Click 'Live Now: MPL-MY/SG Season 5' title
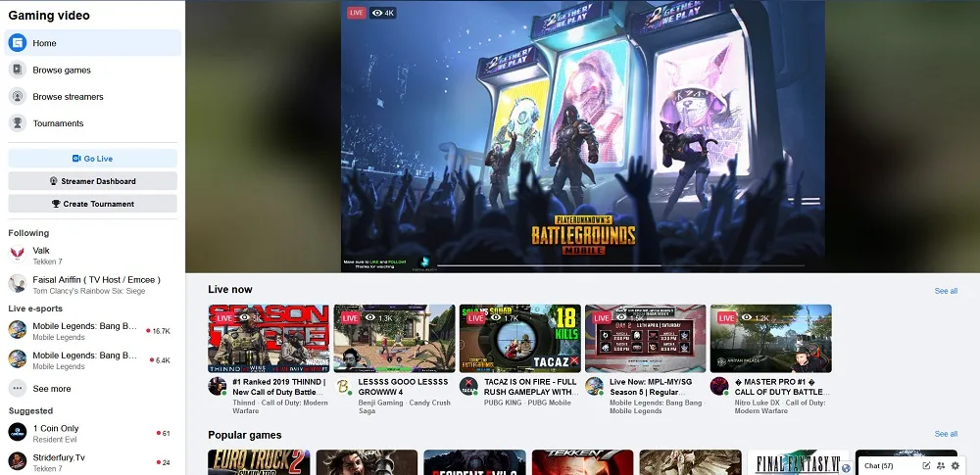980x475 pixels. click(653, 387)
